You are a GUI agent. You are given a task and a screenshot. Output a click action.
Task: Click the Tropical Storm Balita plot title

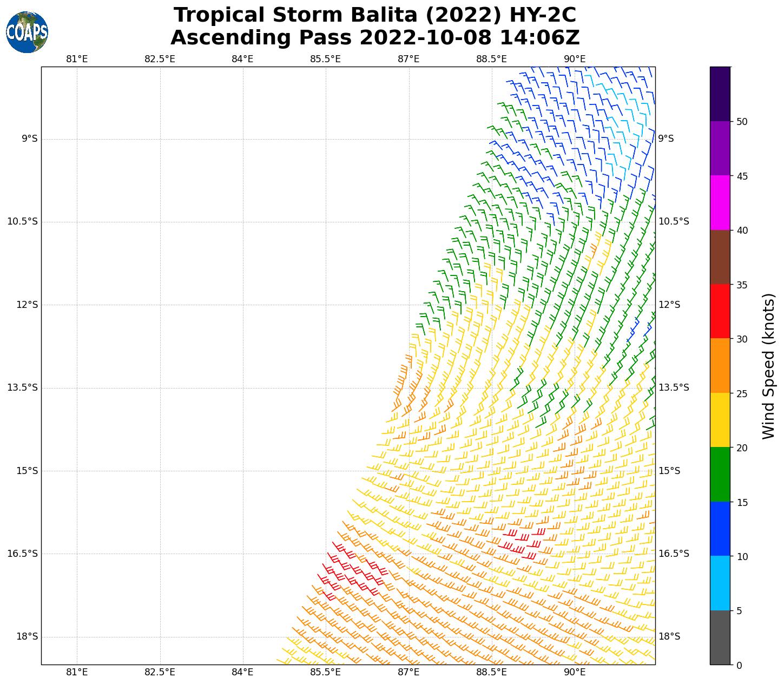pos(375,27)
